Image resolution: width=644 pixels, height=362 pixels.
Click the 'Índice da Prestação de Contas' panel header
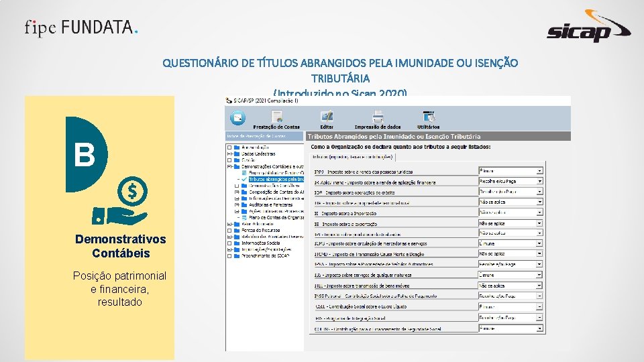coord(264,136)
